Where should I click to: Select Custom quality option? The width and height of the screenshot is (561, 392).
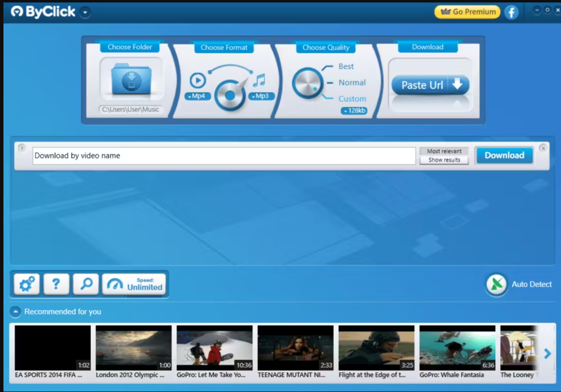pyautogui.click(x=352, y=99)
